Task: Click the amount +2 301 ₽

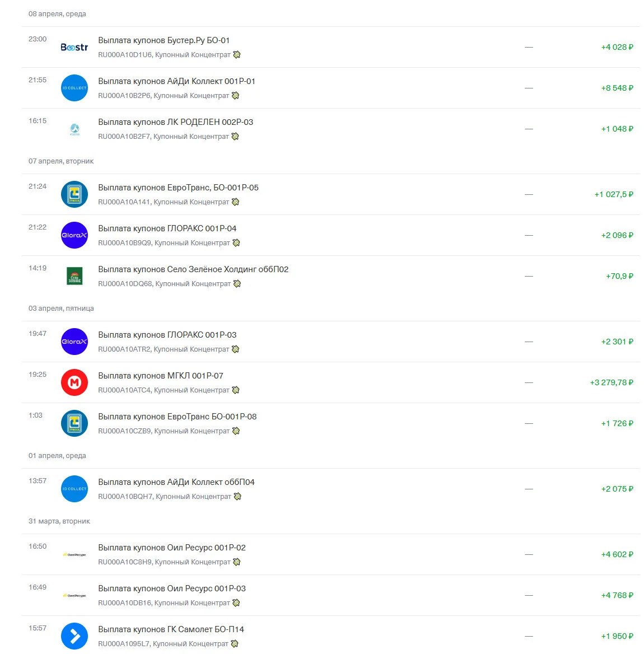Action: coord(617,342)
